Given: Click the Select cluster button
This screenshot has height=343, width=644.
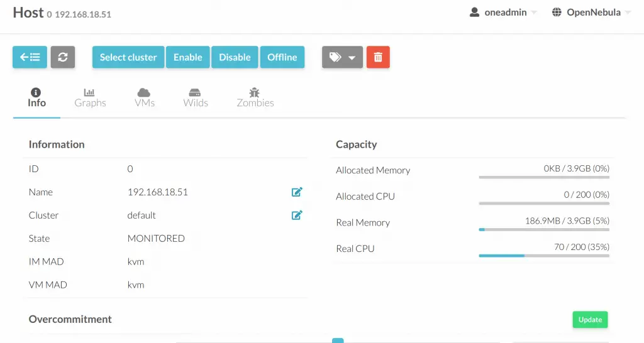Looking at the screenshot, I should coord(128,57).
